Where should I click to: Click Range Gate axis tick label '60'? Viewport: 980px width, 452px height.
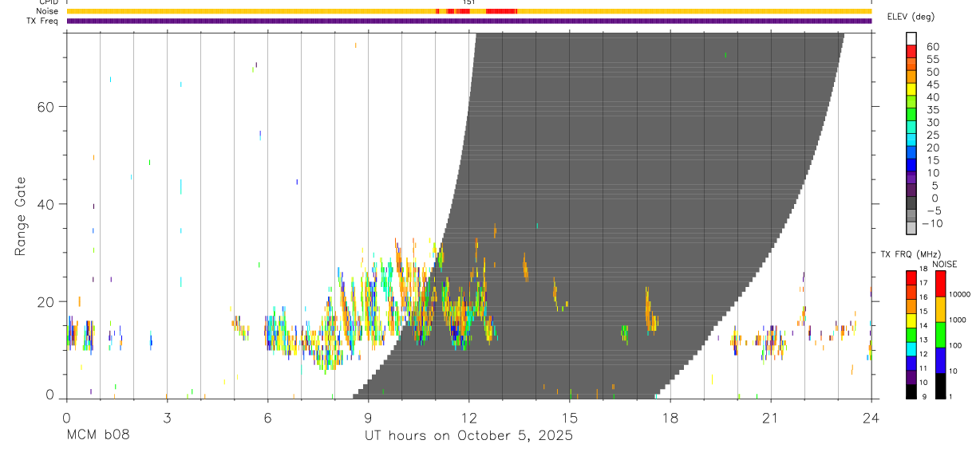pos(46,107)
